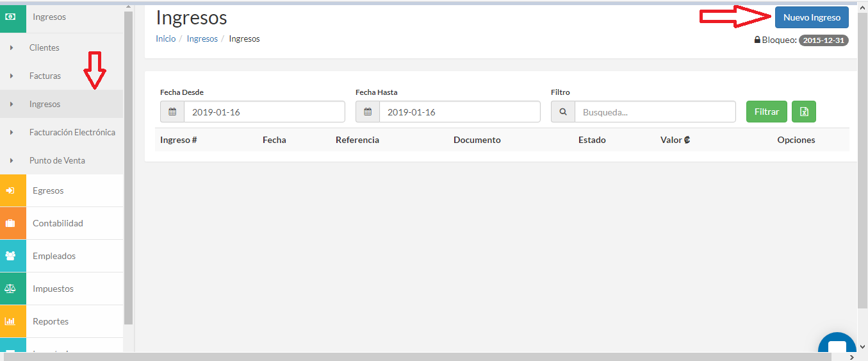Expand the Facturación Electrónica submenu arrow
This screenshot has width=868, height=361.
point(12,133)
